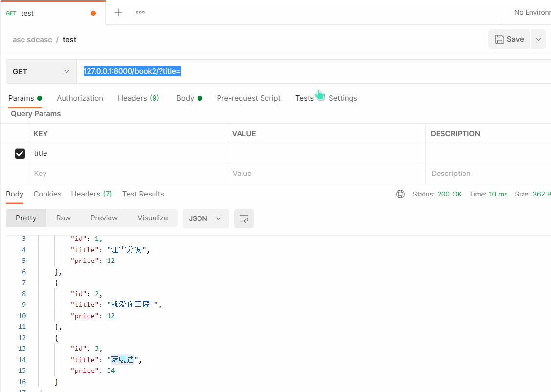Viewport: 551px width, 392px height.
Task: Click the Value field for title param
Action: pyautogui.click(x=326, y=153)
